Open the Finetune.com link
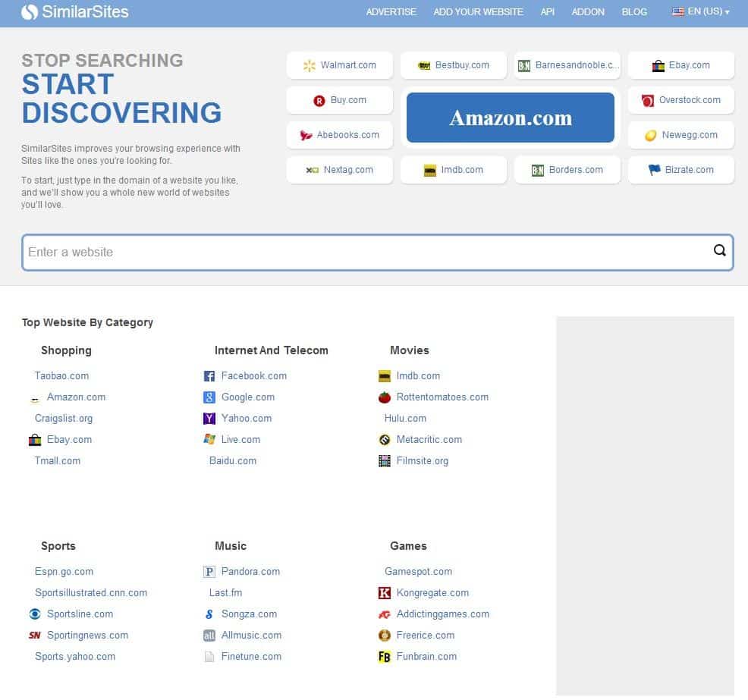This screenshot has height=700, width=748. click(x=251, y=657)
